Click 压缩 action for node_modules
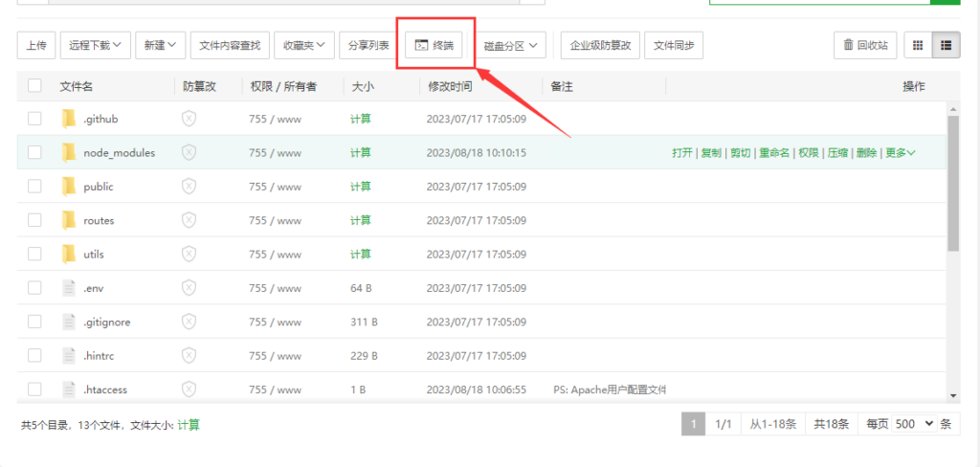This screenshot has width=980, height=467. tap(838, 152)
